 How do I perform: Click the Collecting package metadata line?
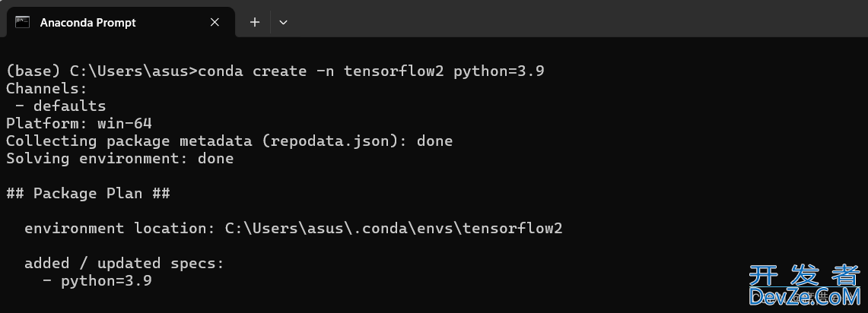(229, 141)
